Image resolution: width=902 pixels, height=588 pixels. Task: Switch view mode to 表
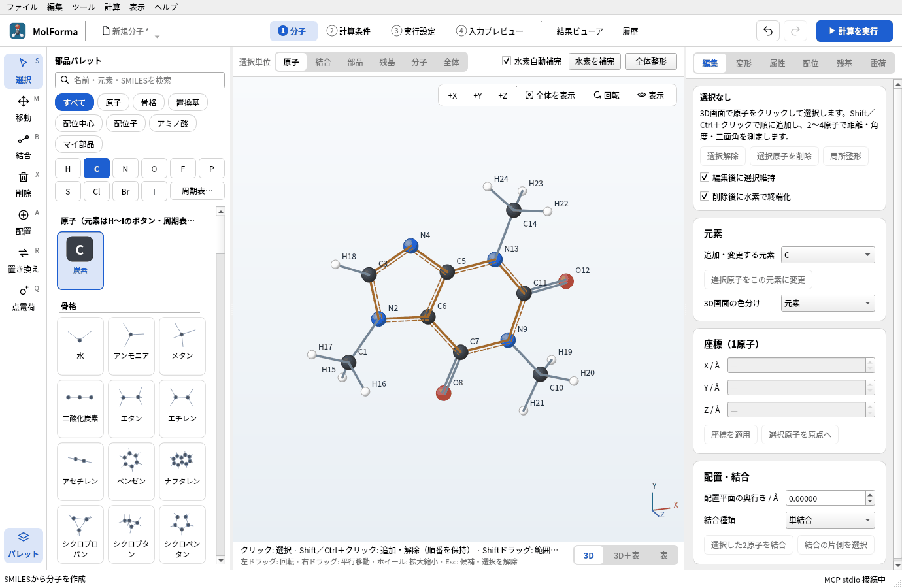click(x=663, y=555)
